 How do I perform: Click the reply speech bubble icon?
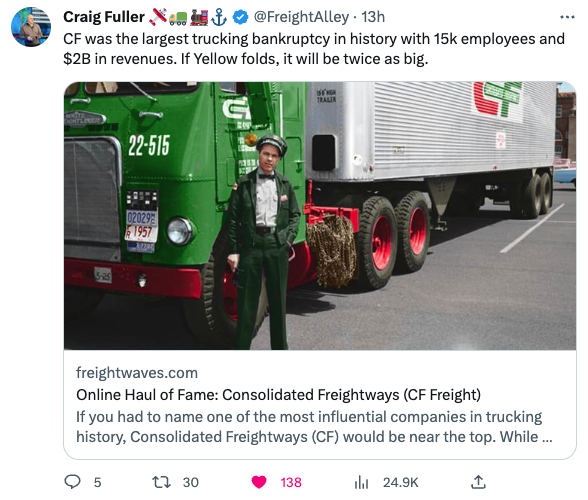pos(72,482)
